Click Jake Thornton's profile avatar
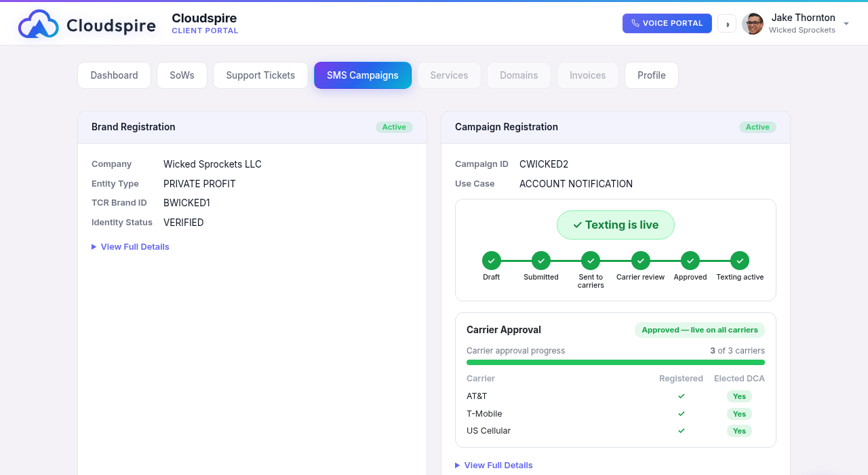Viewport: 868px width, 475px height. [753, 24]
